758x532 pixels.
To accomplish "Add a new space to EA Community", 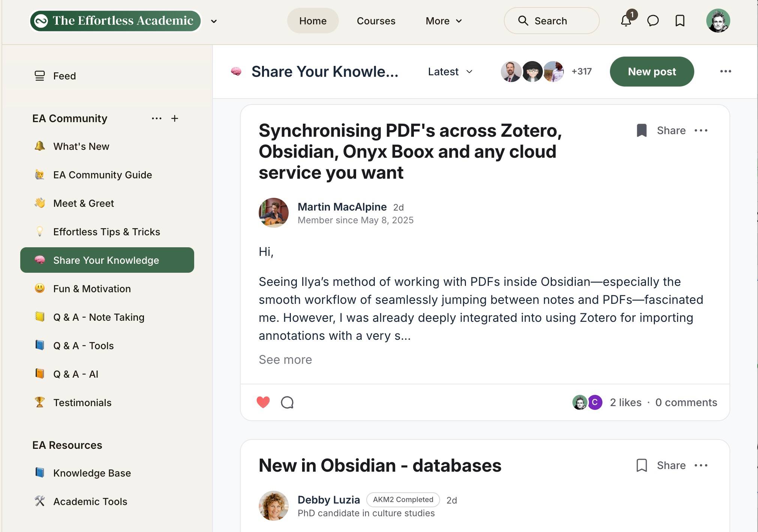I will coord(175,118).
